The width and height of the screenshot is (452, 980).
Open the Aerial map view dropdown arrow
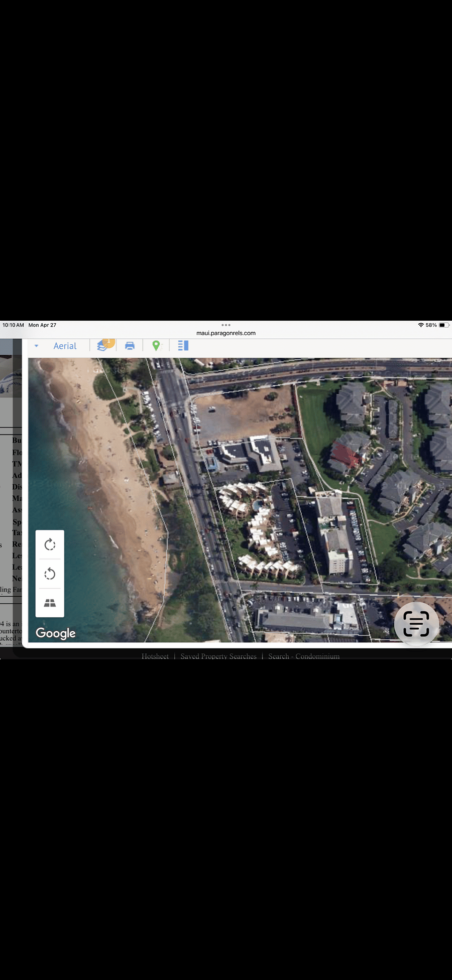(36, 346)
